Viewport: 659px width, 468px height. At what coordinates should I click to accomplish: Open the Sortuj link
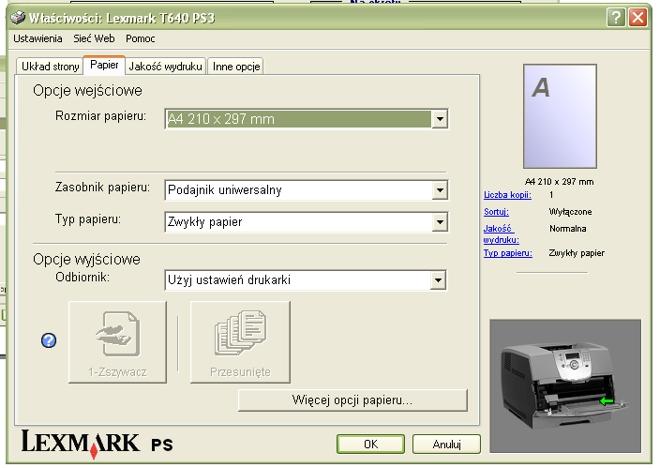(496, 212)
